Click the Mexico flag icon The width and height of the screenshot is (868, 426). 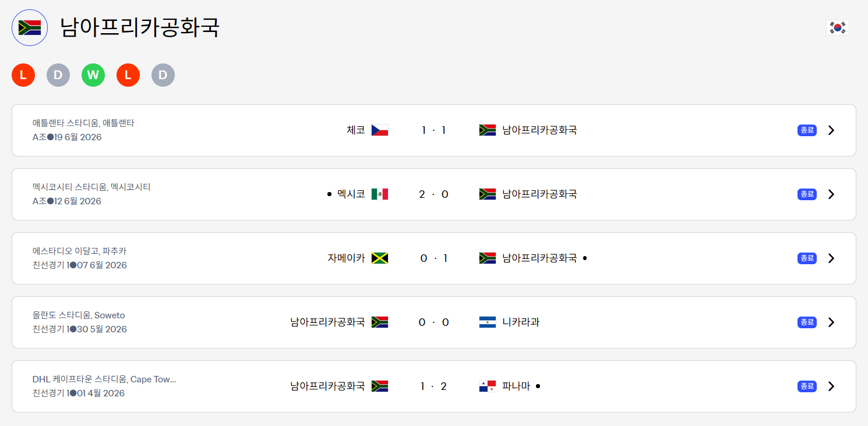click(x=380, y=194)
